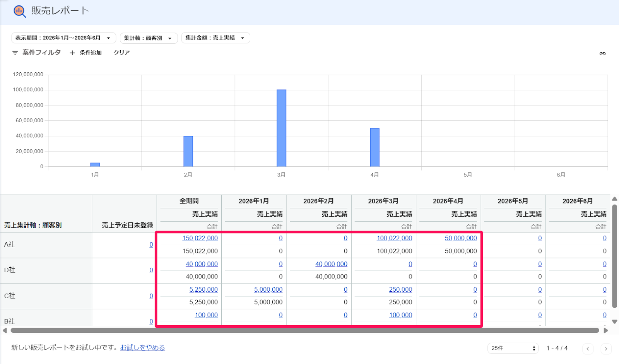The height and width of the screenshot is (364, 619).
Task: Click the A社 row label
Action: [9, 244]
